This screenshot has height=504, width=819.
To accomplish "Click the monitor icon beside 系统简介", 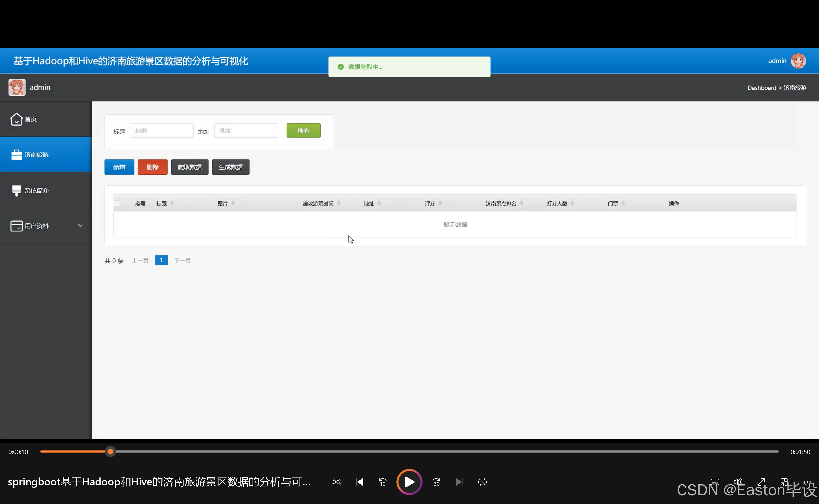I will coord(16,191).
